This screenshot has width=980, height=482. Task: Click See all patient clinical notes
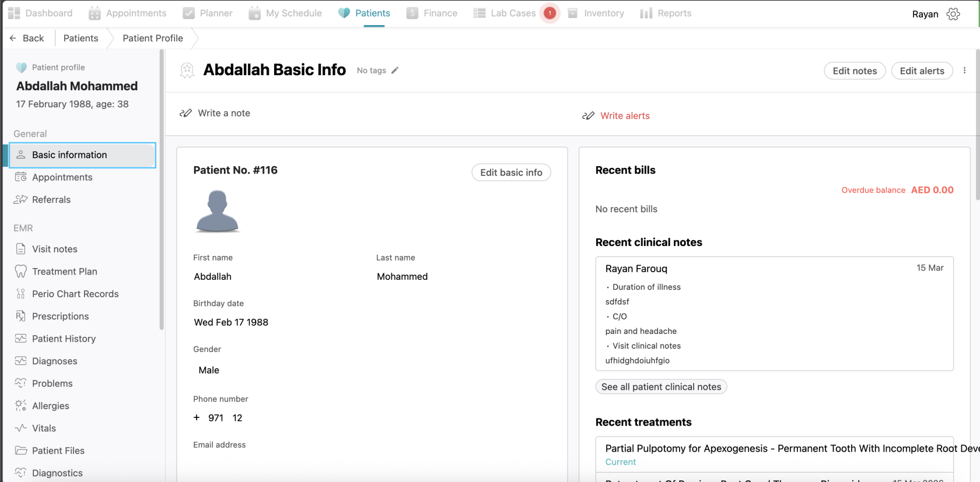coord(661,387)
